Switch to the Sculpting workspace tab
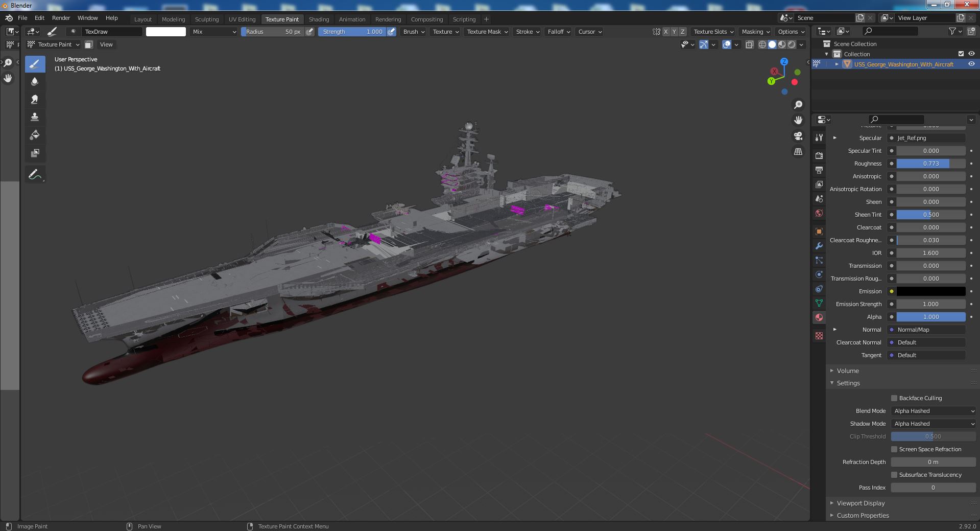Image resolution: width=980 pixels, height=531 pixels. tap(207, 19)
